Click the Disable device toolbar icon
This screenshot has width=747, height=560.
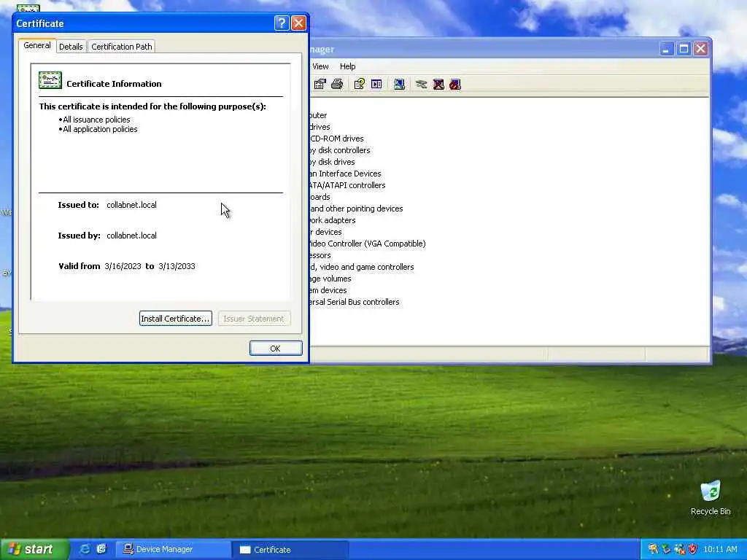pos(455,85)
